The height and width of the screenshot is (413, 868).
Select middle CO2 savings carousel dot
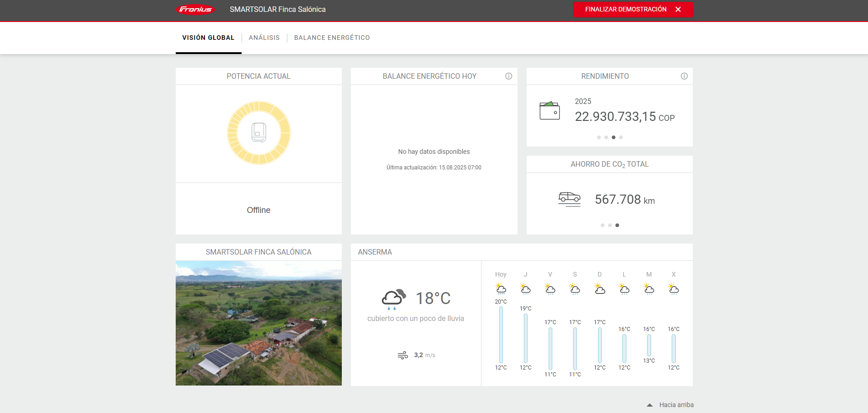[610, 225]
